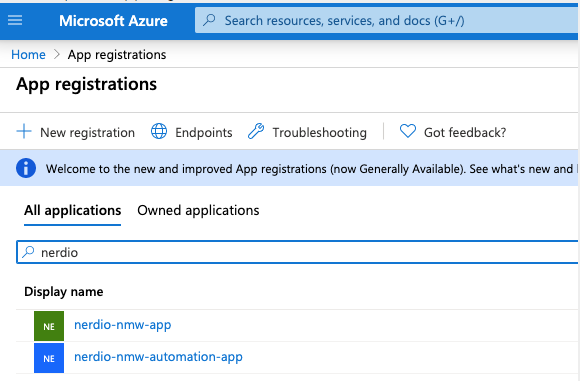Go to Home breadcrumb link
This screenshot has width=580, height=381.
pyautogui.click(x=28, y=55)
